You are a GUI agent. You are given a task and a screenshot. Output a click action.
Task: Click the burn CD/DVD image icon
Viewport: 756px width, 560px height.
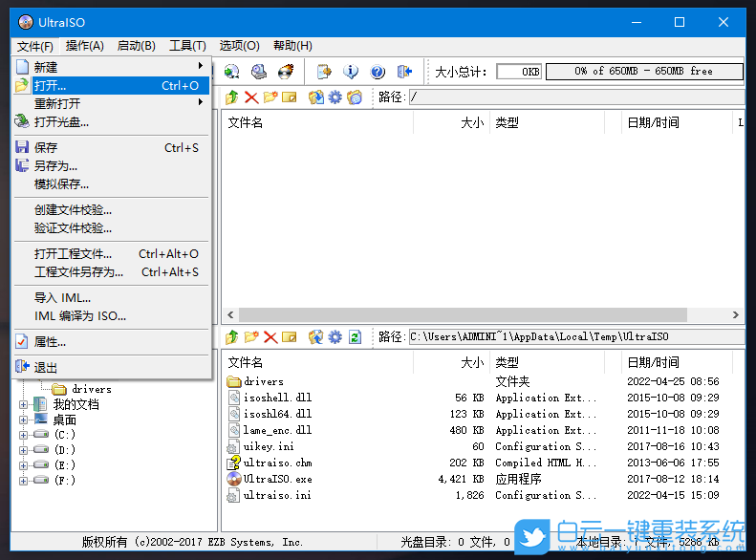point(286,72)
